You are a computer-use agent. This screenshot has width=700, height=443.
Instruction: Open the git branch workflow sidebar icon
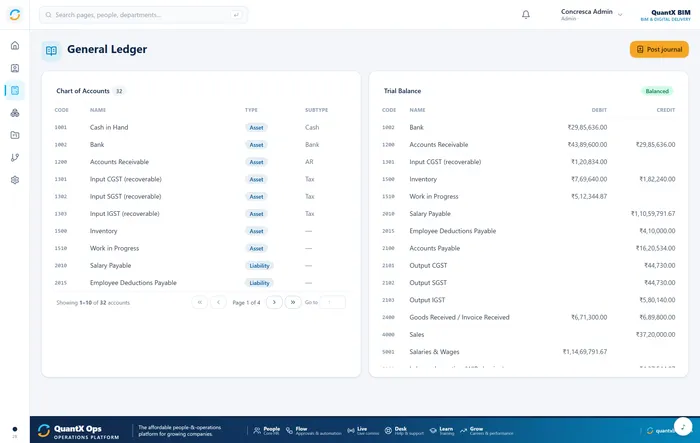15,157
